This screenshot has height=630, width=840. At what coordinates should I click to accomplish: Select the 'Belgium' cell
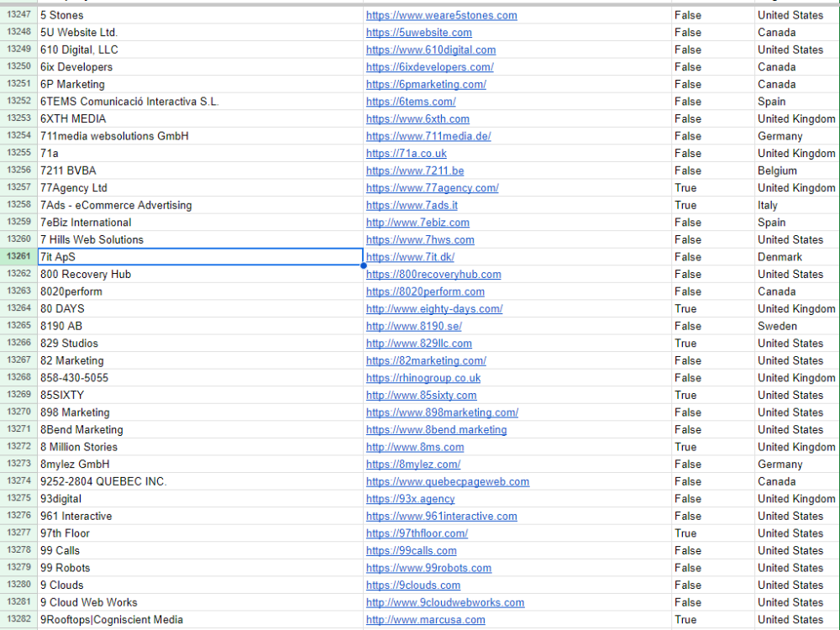coord(797,171)
